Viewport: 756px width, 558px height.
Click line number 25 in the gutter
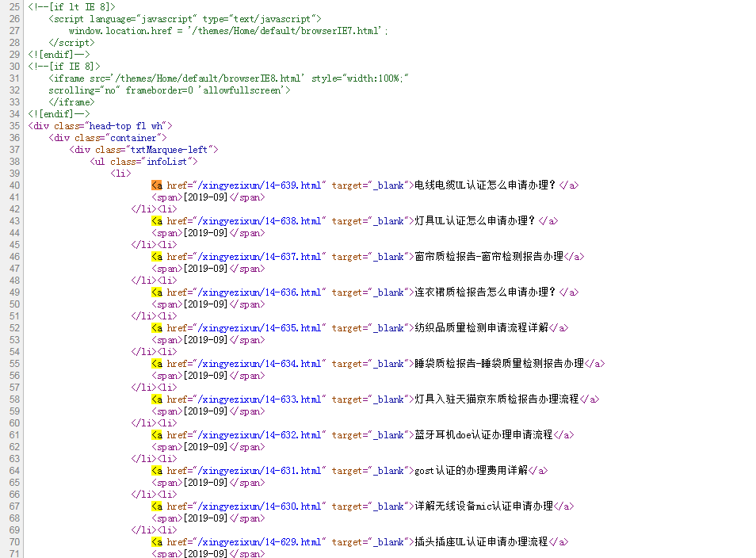[14, 7]
